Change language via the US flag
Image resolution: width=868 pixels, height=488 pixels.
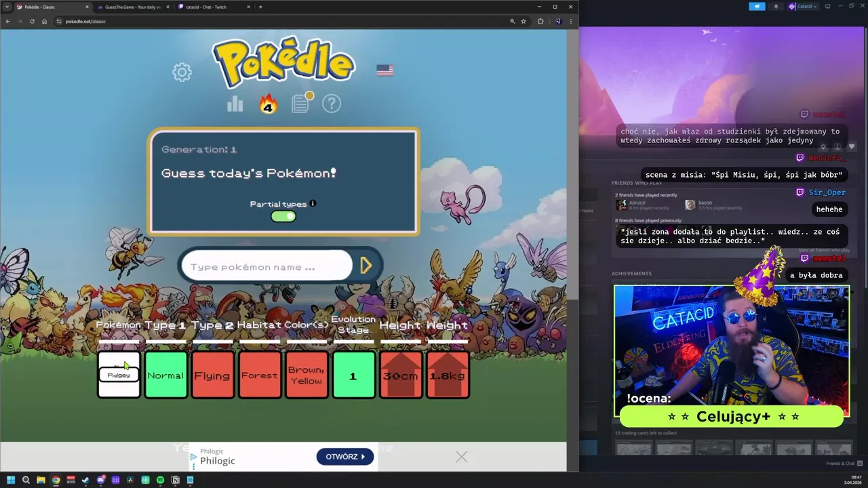pos(384,70)
